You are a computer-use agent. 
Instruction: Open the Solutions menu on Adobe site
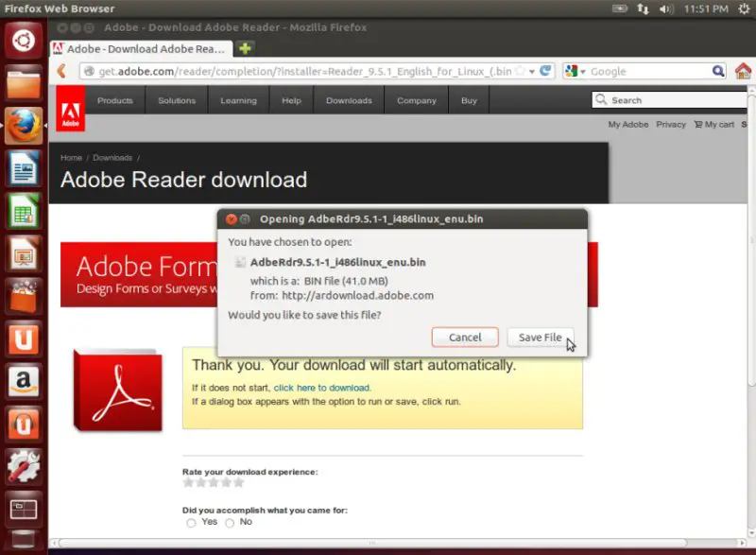pyautogui.click(x=177, y=100)
